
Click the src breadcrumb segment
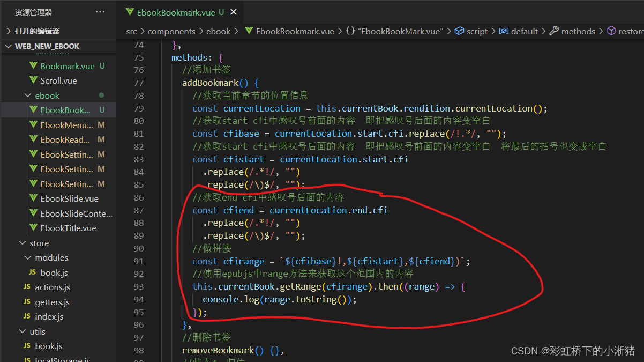[132, 31]
